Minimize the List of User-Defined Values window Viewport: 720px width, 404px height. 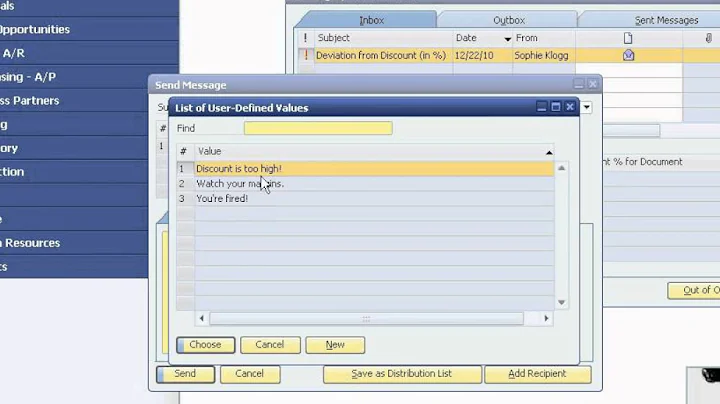click(x=542, y=107)
